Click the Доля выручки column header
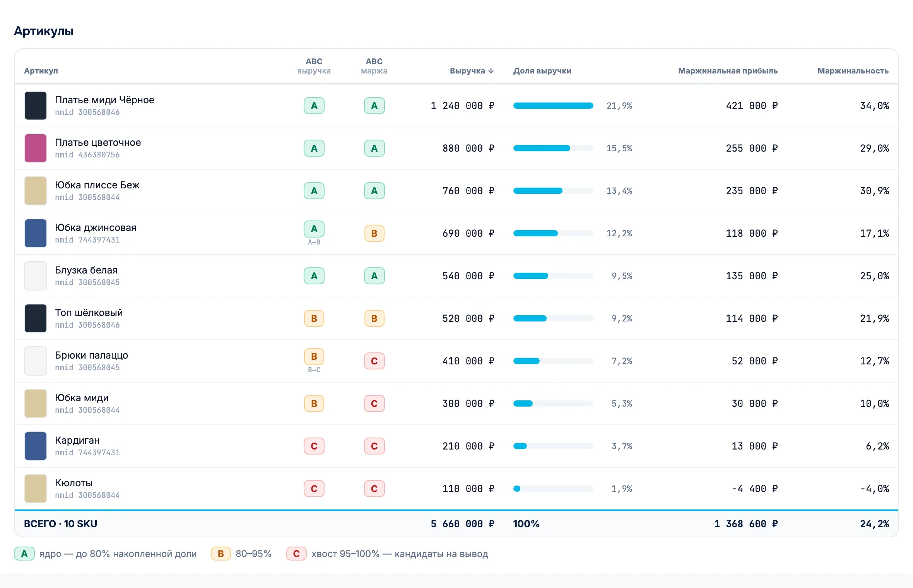This screenshot has height=588, width=913. tap(542, 71)
